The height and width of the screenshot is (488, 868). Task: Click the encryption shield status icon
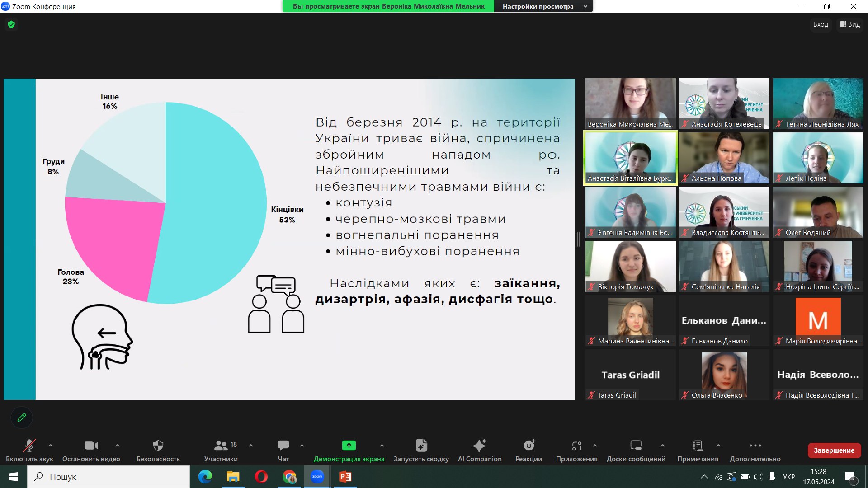point(11,24)
